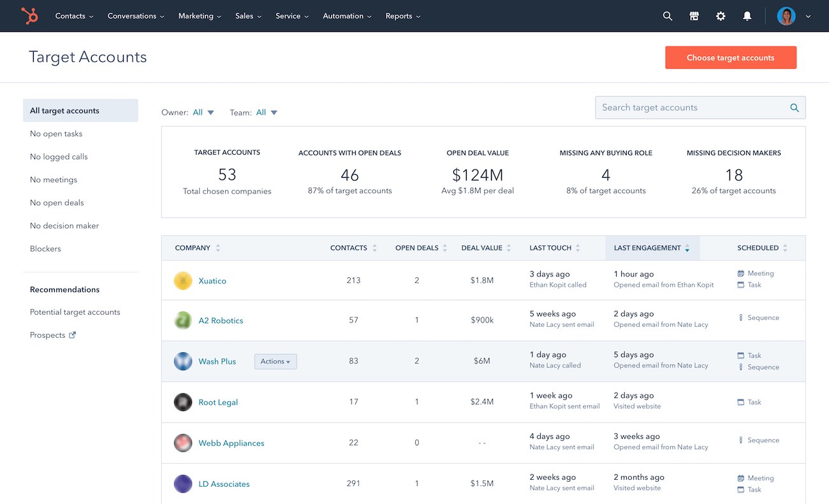The image size is (829, 504).
Task: Check notifications with the bell icon
Action: click(747, 16)
